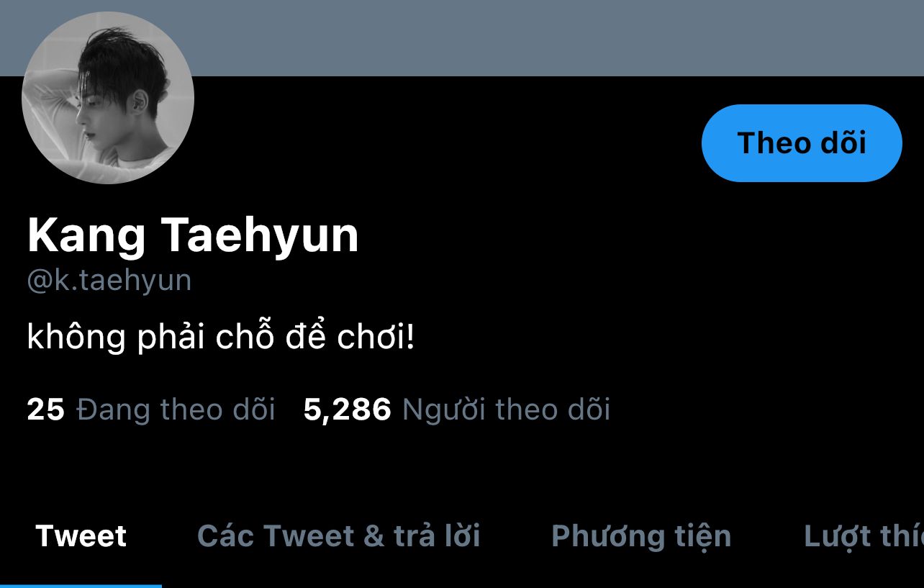
Task: Click the follower count number 5,286
Action: [348, 410]
